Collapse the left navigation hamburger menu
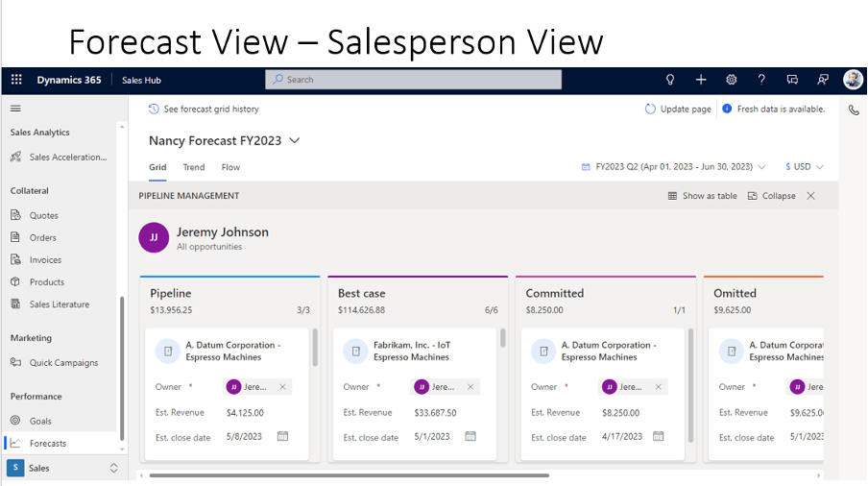 tap(15, 109)
